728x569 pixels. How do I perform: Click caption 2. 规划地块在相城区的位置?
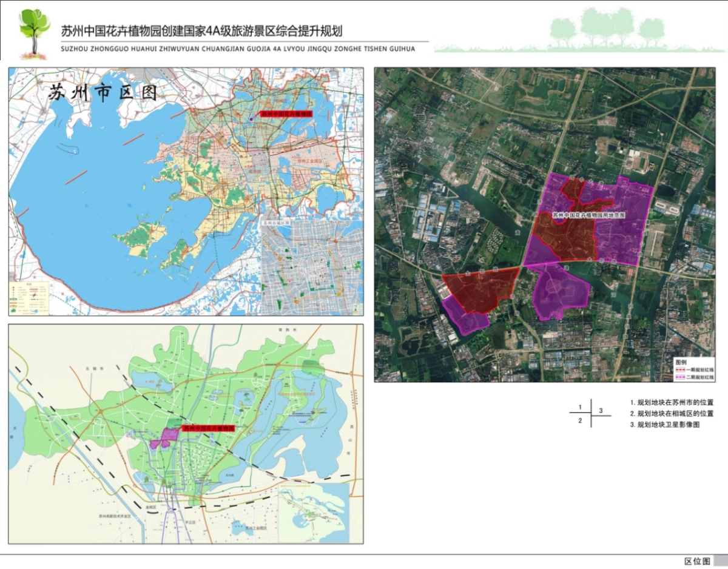tap(671, 414)
